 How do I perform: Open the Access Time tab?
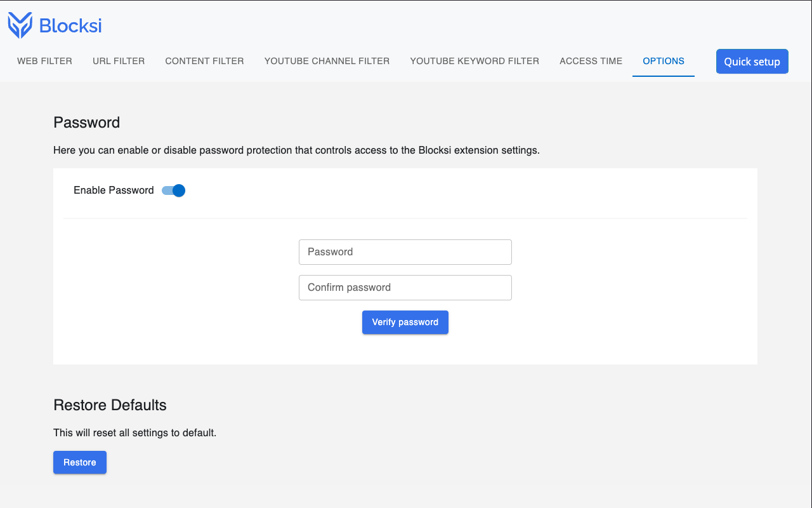tap(591, 61)
